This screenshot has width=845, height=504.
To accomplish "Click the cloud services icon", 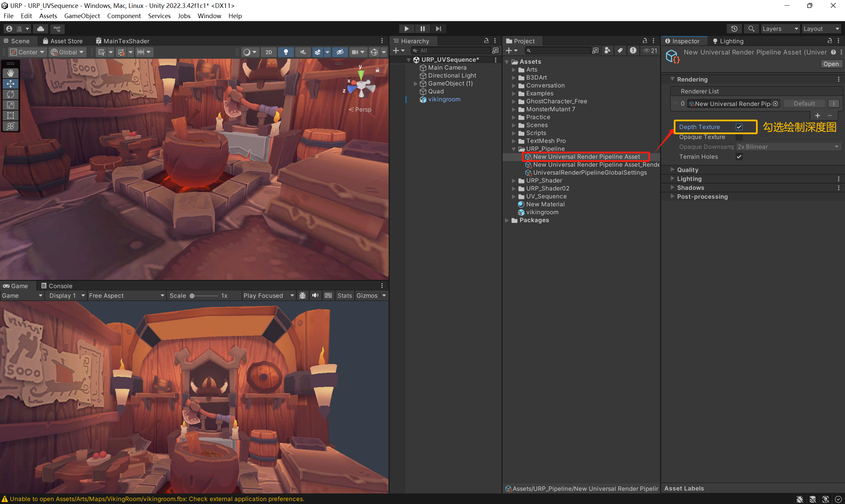I will 40,29.
